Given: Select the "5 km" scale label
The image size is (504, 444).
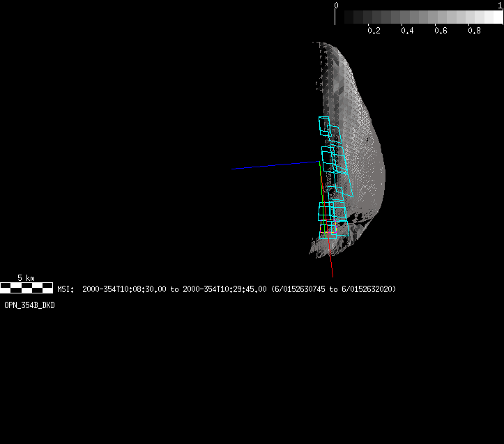Looking at the screenshot, I should 26,277.
